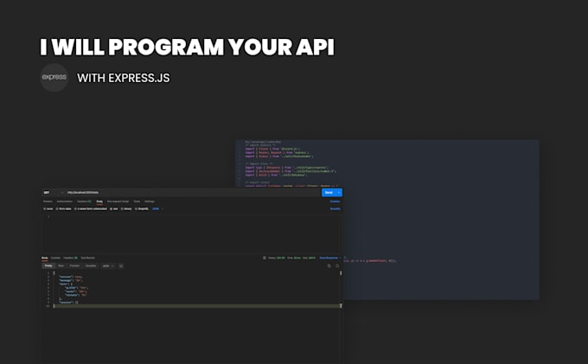Click the request URL field
This screenshot has height=364, width=588.
(192, 193)
